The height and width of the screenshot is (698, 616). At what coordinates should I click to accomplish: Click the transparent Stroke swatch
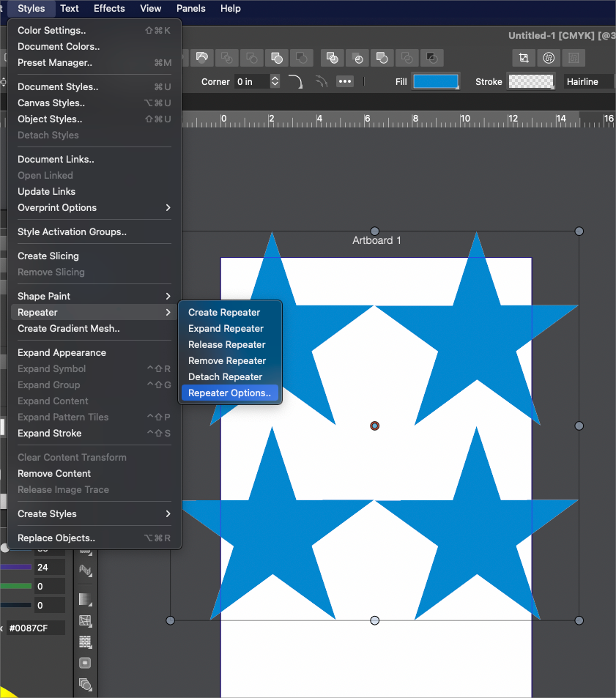tap(531, 81)
